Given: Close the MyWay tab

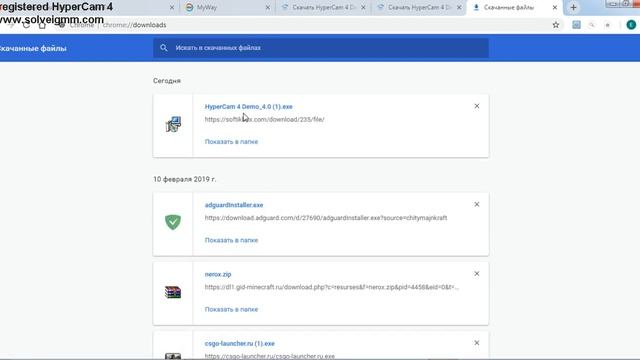Looking at the screenshot, I should 268,7.
